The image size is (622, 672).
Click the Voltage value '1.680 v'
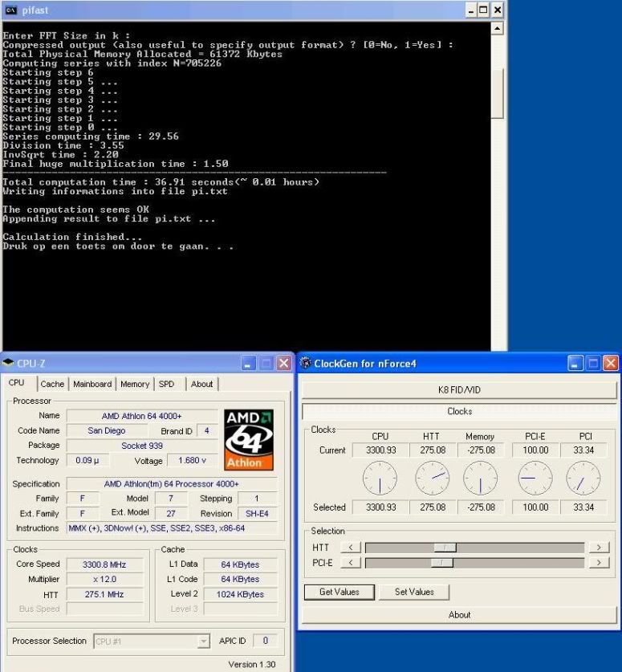[192, 460]
